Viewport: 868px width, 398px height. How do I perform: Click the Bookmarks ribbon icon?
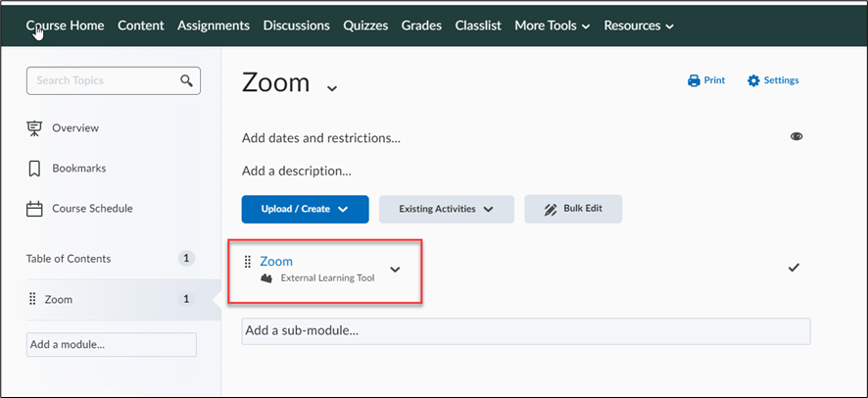[34, 169]
